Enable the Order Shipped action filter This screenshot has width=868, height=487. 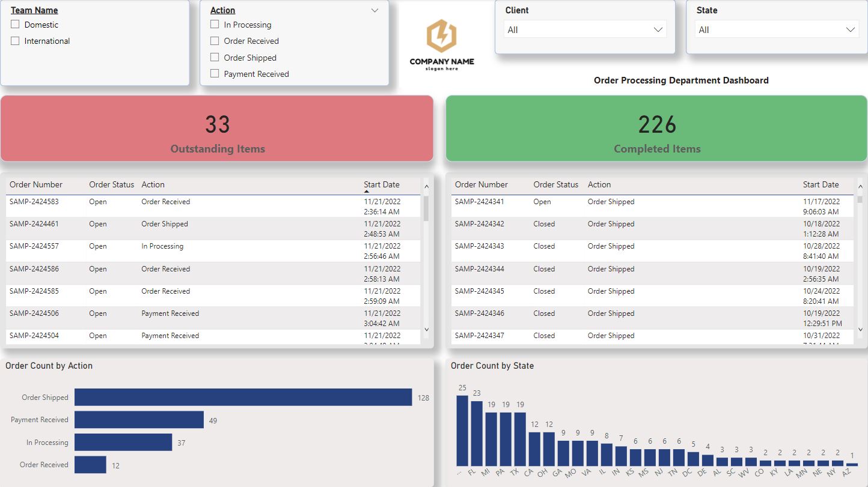214,57
